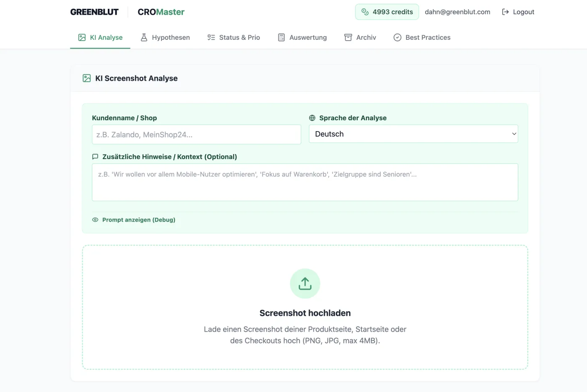Click the Logout text link
The image size is (587, 392).
pos(524,12)
